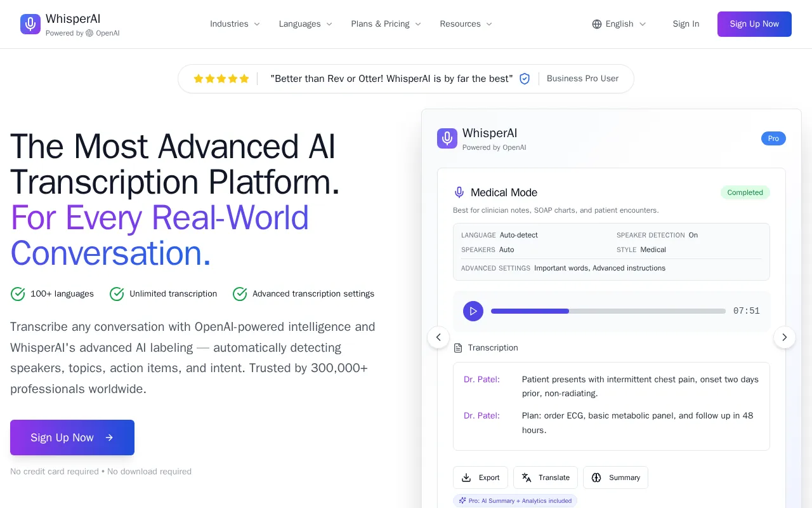The width and height of the screenshot is (812, 508).
Task: Click the Pro AI Summary + Analytics badge
Action: [x=515, y=501]
